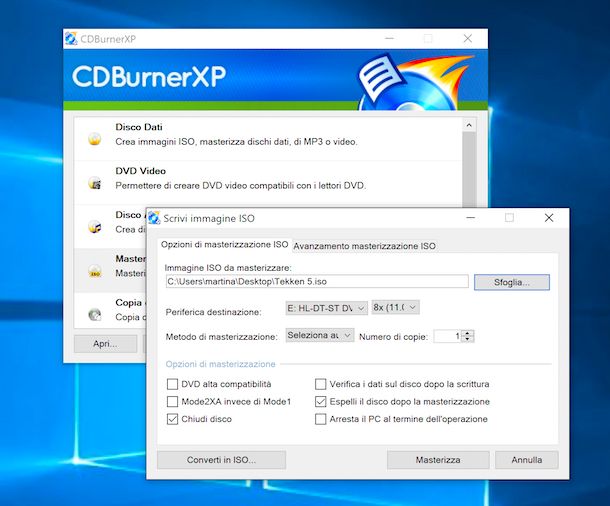Close the CDBurnerXP main window
This screenshot has width=610, height=506.
[468, 38]
